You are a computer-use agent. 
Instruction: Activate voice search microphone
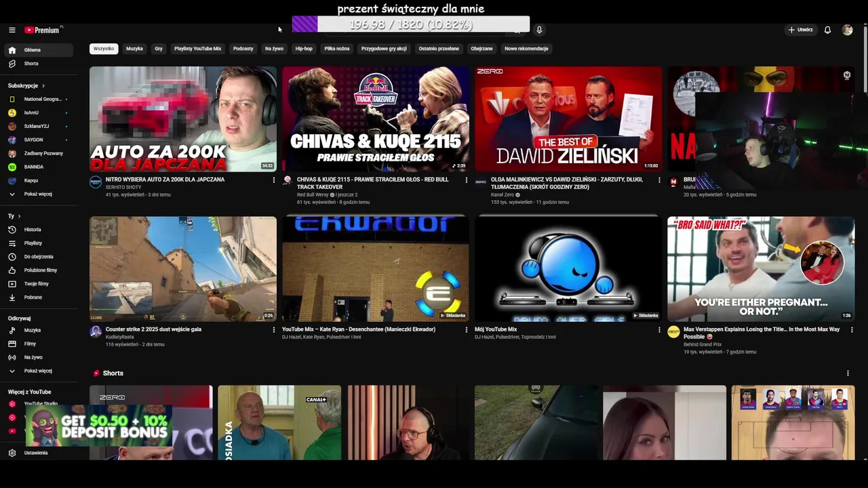(x=539, y=30)
